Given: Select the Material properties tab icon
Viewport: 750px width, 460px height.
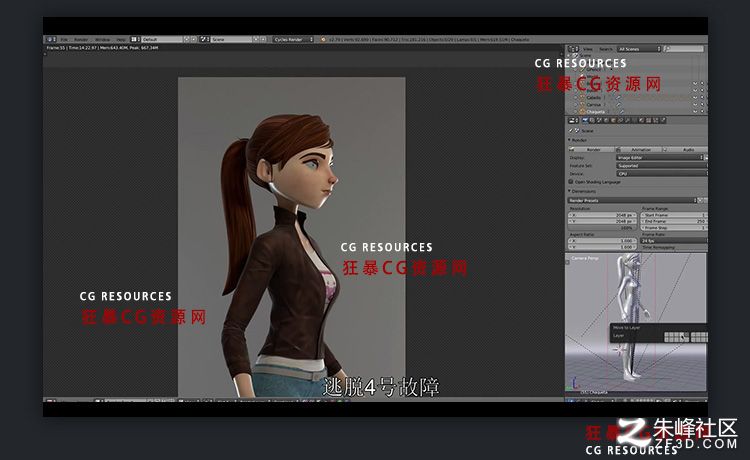Looking at the screenshot, I should pos(641,120).
